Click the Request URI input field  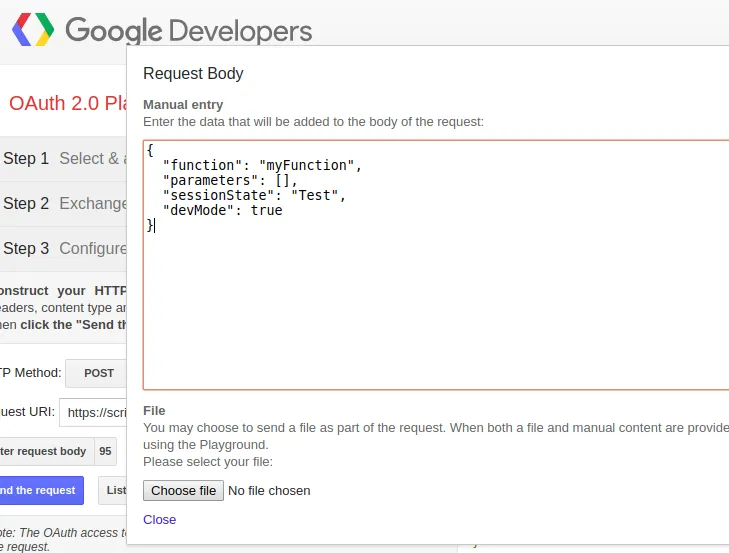point(93,413)
